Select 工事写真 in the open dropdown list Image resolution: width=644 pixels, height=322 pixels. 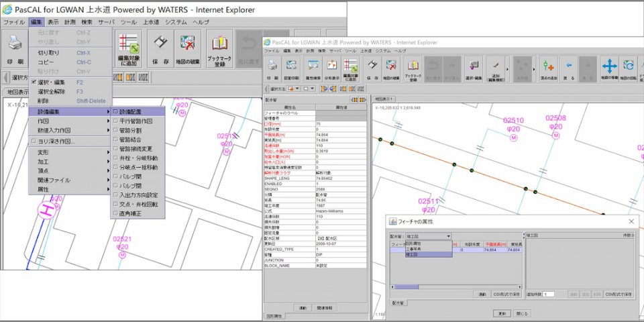coord(429,249)
